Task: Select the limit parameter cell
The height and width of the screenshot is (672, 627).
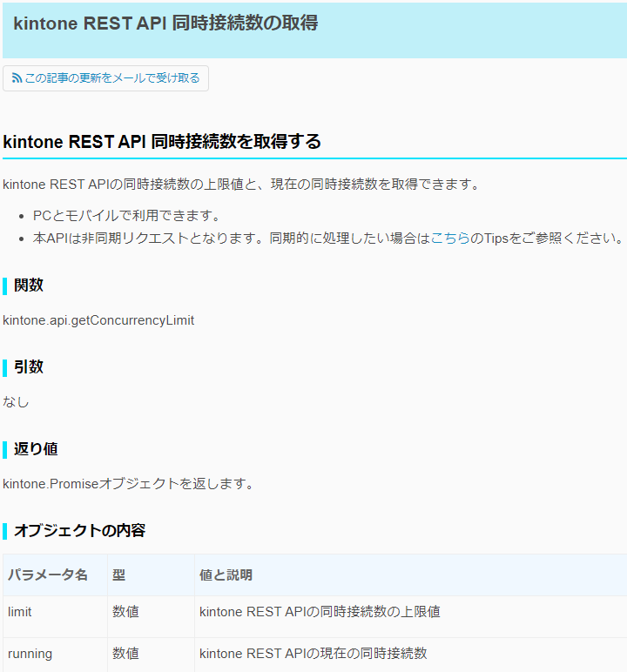Action: point(56,616)
